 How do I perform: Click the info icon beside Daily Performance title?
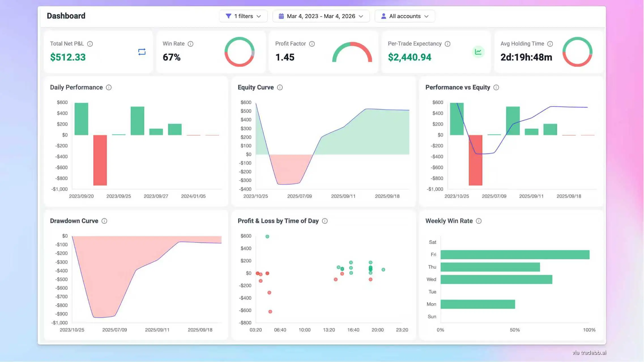109,87
